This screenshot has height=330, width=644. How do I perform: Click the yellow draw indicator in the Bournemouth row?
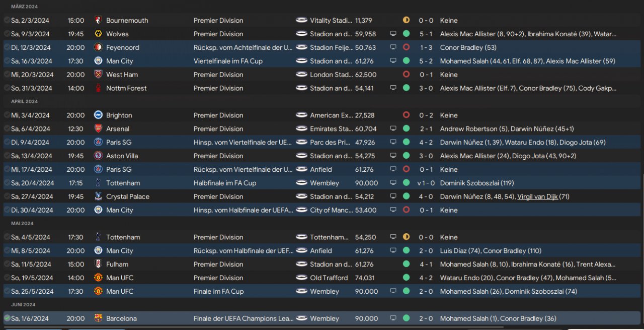point(406,20)
